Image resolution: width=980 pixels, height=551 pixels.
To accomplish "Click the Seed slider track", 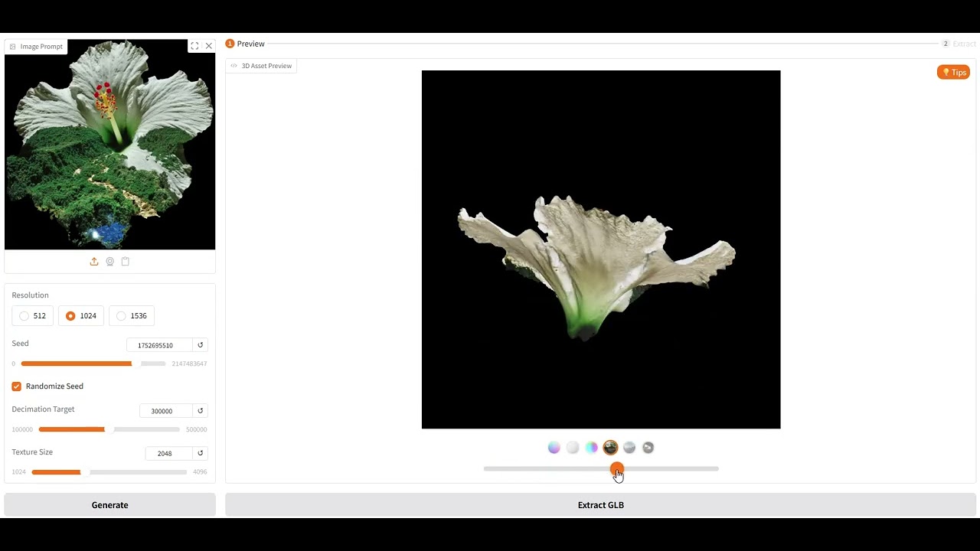I will (93, 364).
